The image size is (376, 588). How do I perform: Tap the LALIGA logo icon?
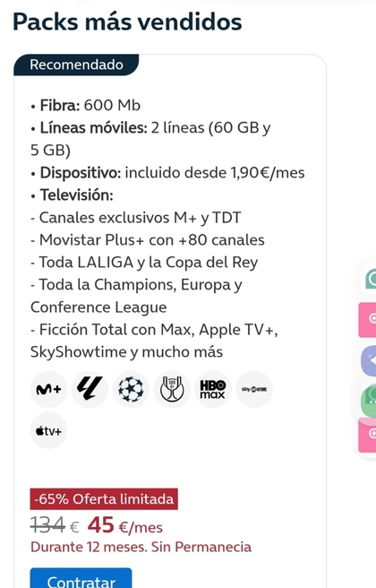tap(90, 389)
